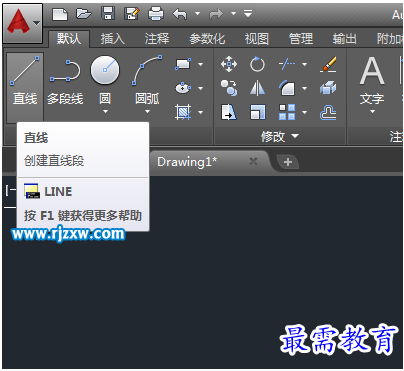Expand the 圆 circle options arrow
This screenshot has height=371, width=404.
[105, 111]
